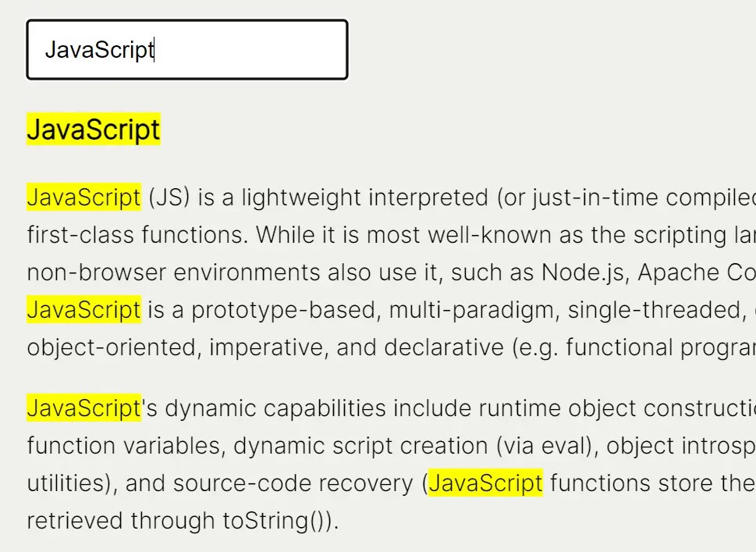Click highlighted JavaScript starting the dynamic capabilities paragraph

pos(83,408)
